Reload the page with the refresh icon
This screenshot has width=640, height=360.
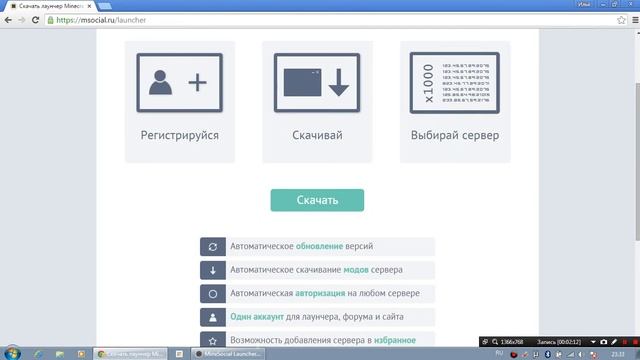[x=36, y=20]
